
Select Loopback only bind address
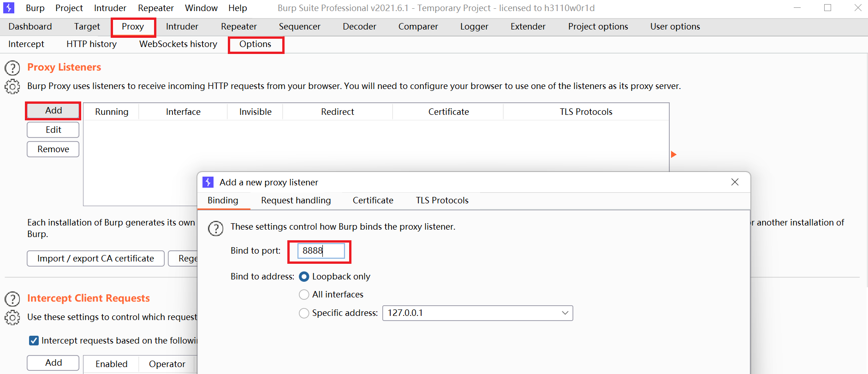(304, 277)
